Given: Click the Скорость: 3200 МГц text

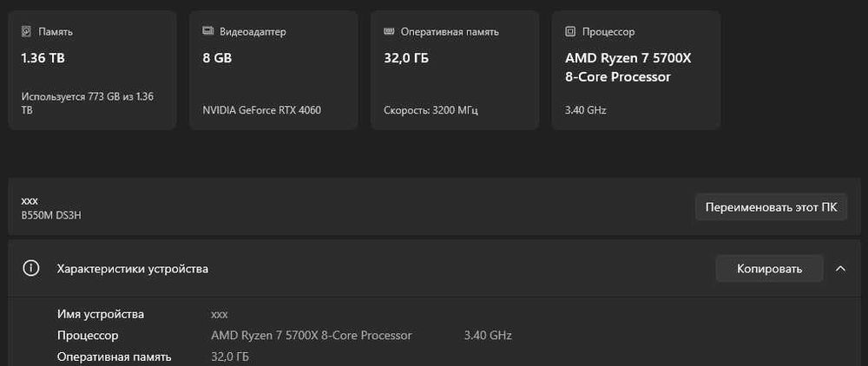Looking at the screenshot, I should (x=431, y=110).
